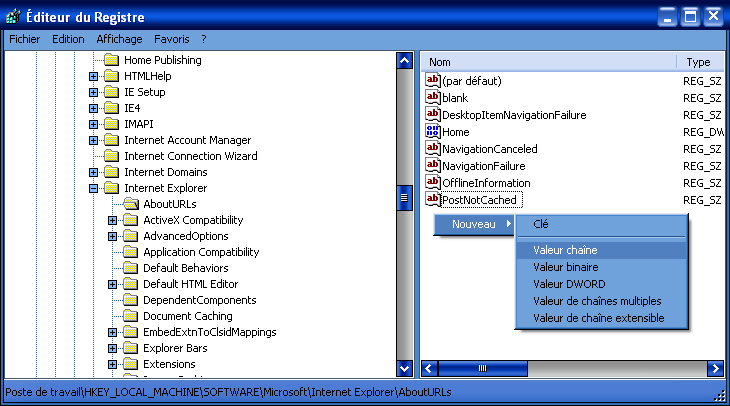Expand the HTMLHelp key
This screenshot has width=730, height=406.
[x=94, y=76]
